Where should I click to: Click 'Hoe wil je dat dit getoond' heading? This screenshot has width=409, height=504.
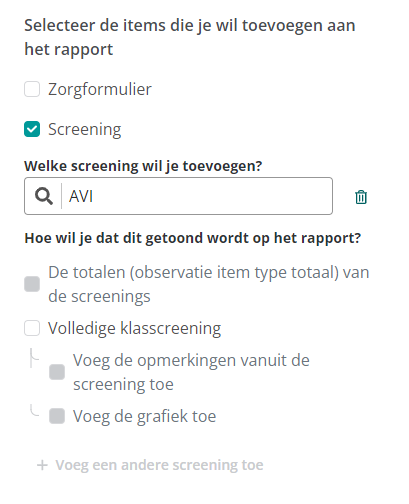pos(193,238)
